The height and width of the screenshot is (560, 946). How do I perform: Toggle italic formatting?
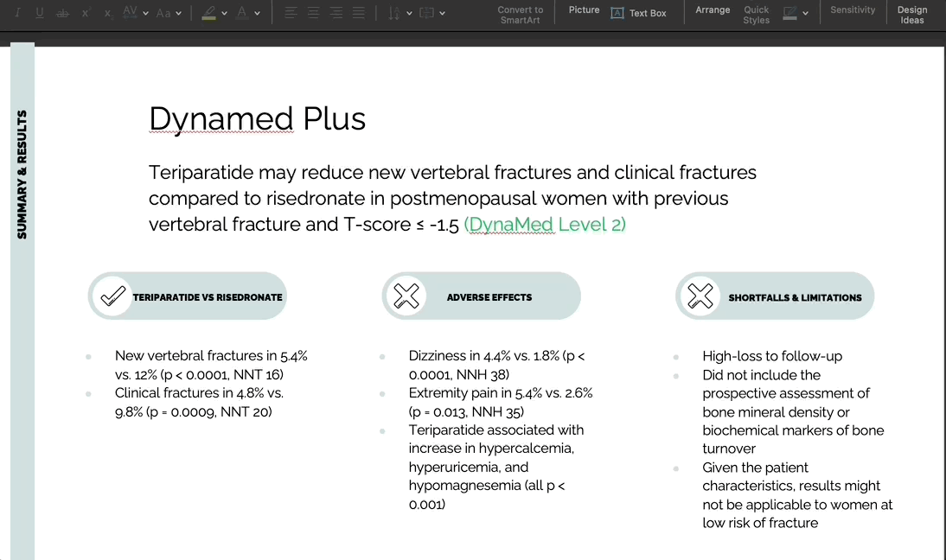pyautogui.click(x=17, y=13)
